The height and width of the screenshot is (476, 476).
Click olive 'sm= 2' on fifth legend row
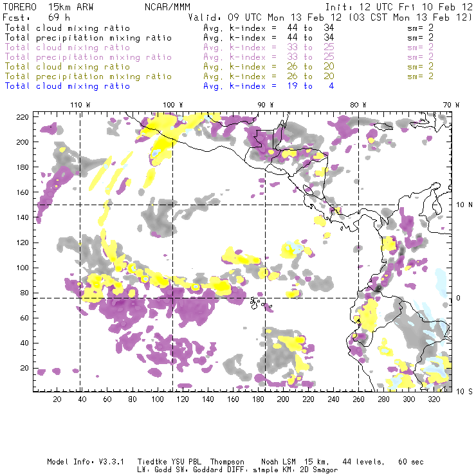420,66
